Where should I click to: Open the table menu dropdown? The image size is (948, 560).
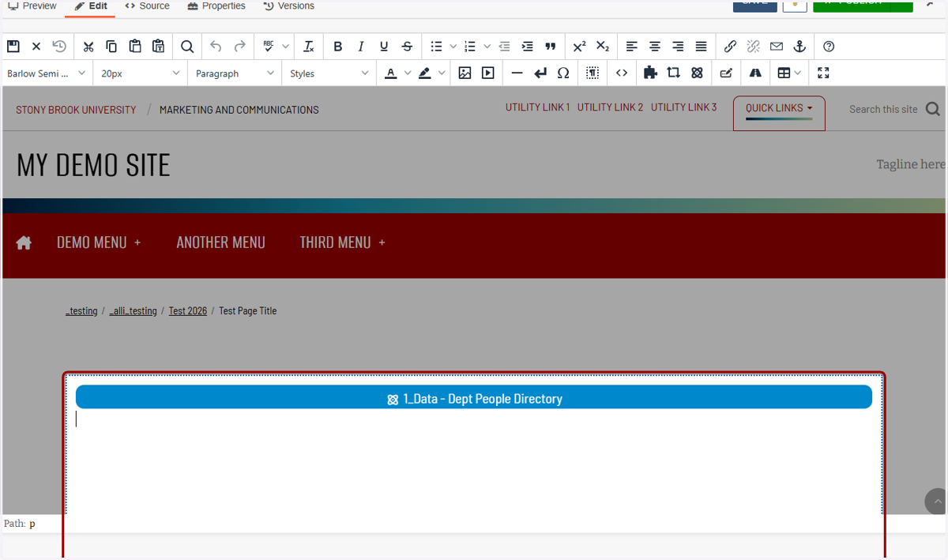tap(788, 73)
